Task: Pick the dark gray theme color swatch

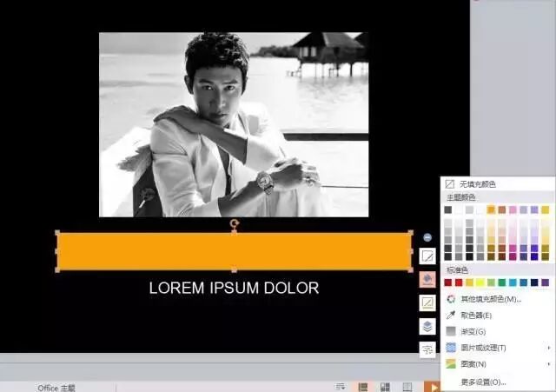Action: (x=448, y=210)
